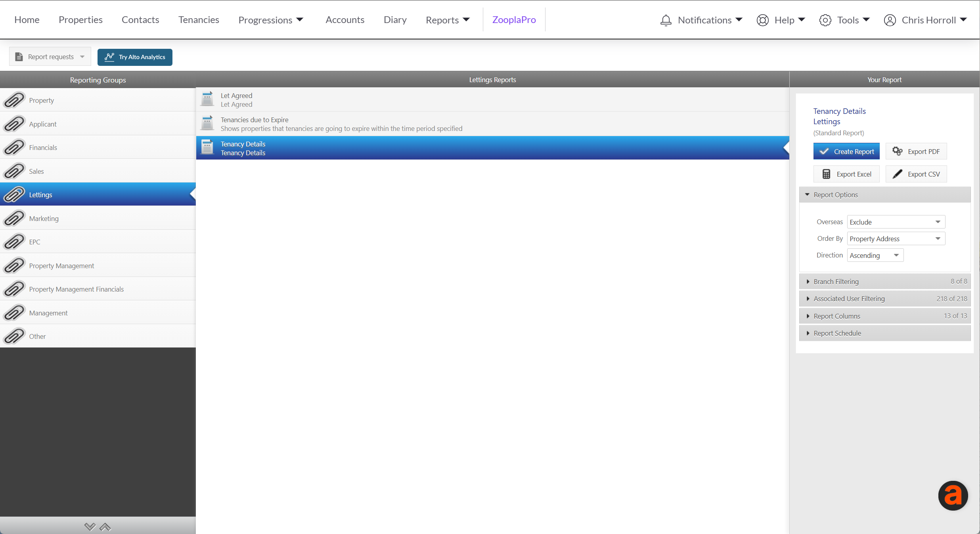Open the Progressions dropdown menu
980x534 pixels.
pyautogui.click(x=271, y=20)
